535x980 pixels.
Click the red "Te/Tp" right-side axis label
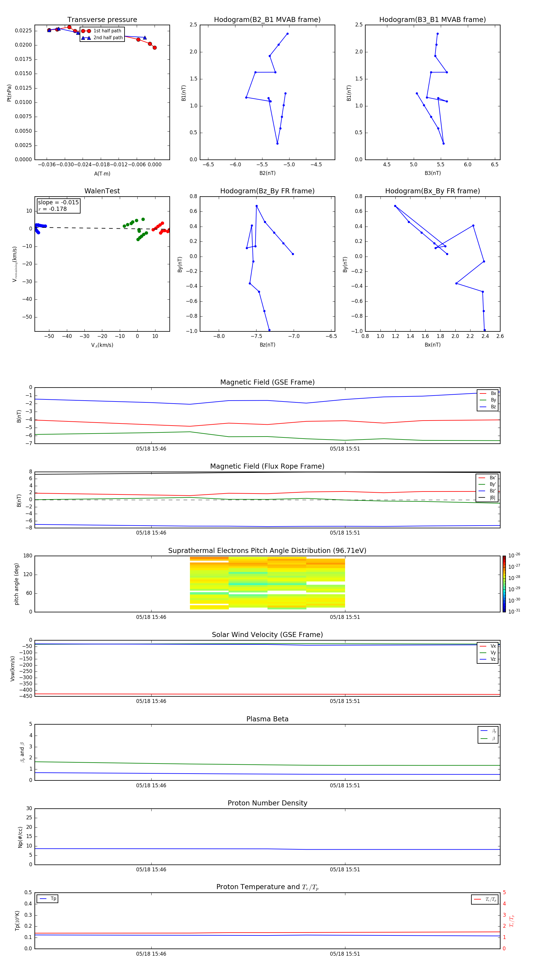pyautogui.click(x=512, y=921)
